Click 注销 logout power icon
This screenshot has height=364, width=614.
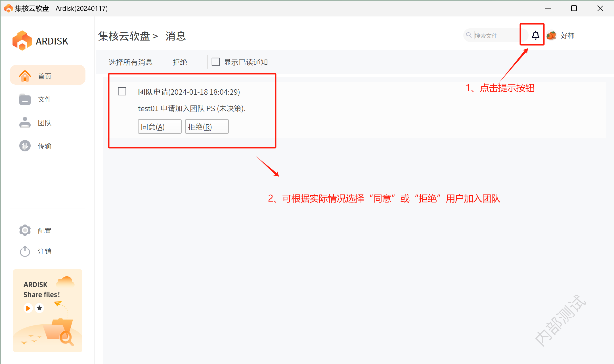click(25, 251)
